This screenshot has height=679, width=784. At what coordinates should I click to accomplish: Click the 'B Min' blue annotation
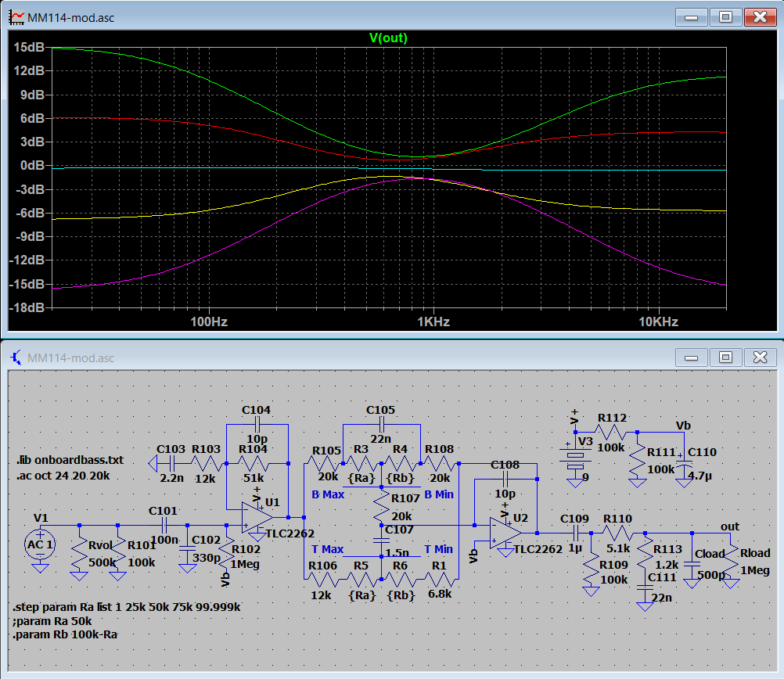point(438,494)
